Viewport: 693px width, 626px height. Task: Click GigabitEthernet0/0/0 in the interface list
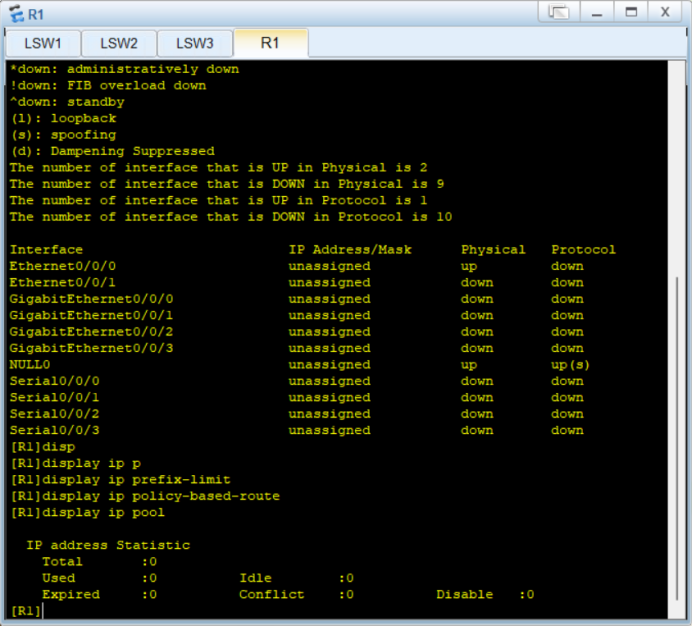(x=91, y=299)
